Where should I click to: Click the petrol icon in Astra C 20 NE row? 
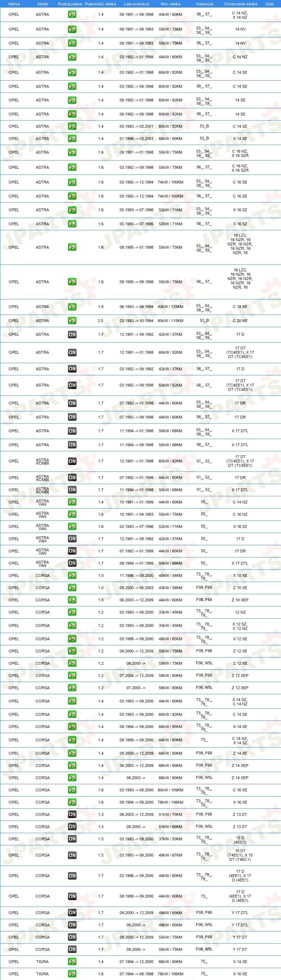pos(72,321)
